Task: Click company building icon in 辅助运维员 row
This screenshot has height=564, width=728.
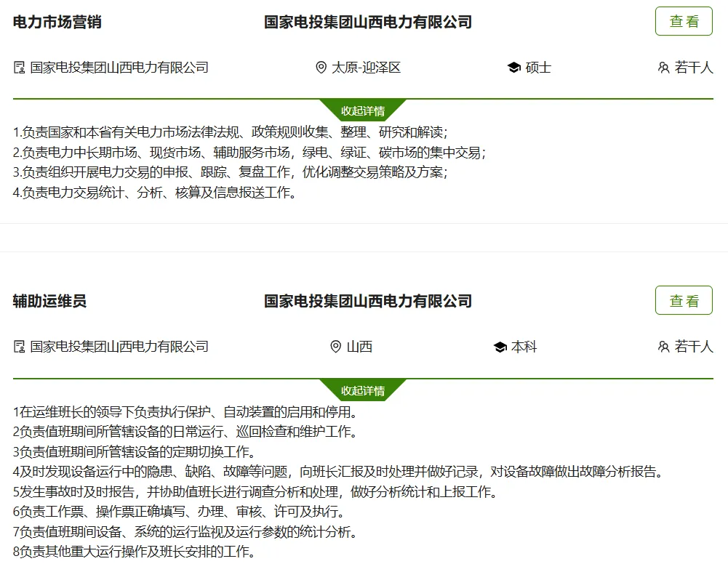Action: (x=19, y=347)
